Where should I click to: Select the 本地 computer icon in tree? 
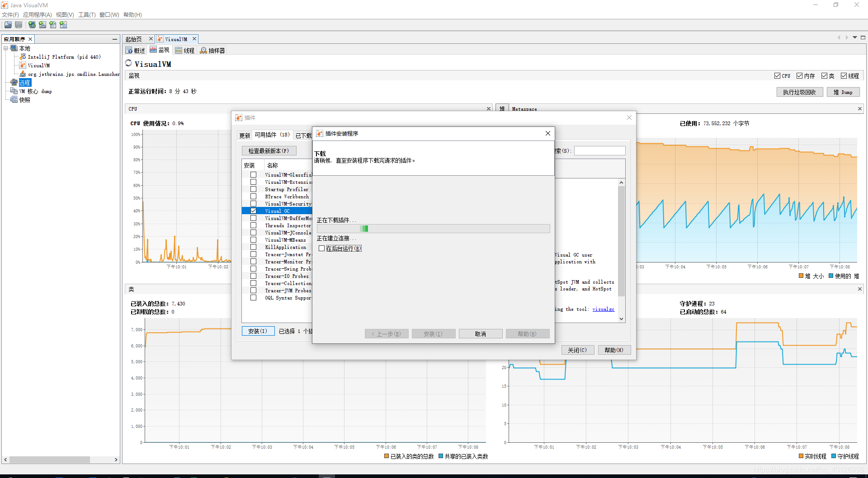[x=14, y=48]
